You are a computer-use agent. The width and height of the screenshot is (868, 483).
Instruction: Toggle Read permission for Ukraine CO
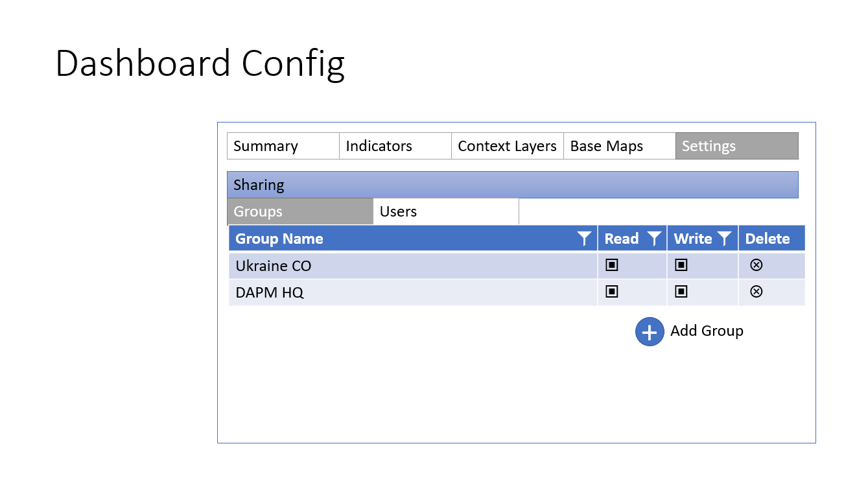[611, 265]
